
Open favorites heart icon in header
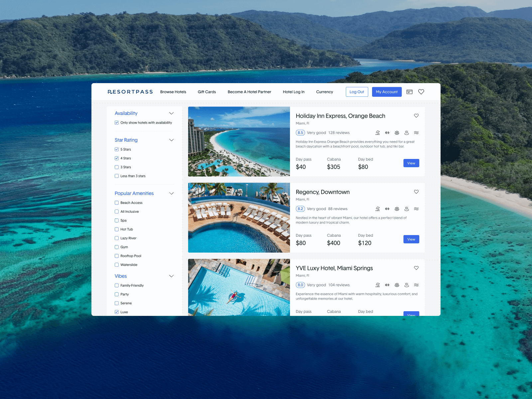(x=421, y=92)
